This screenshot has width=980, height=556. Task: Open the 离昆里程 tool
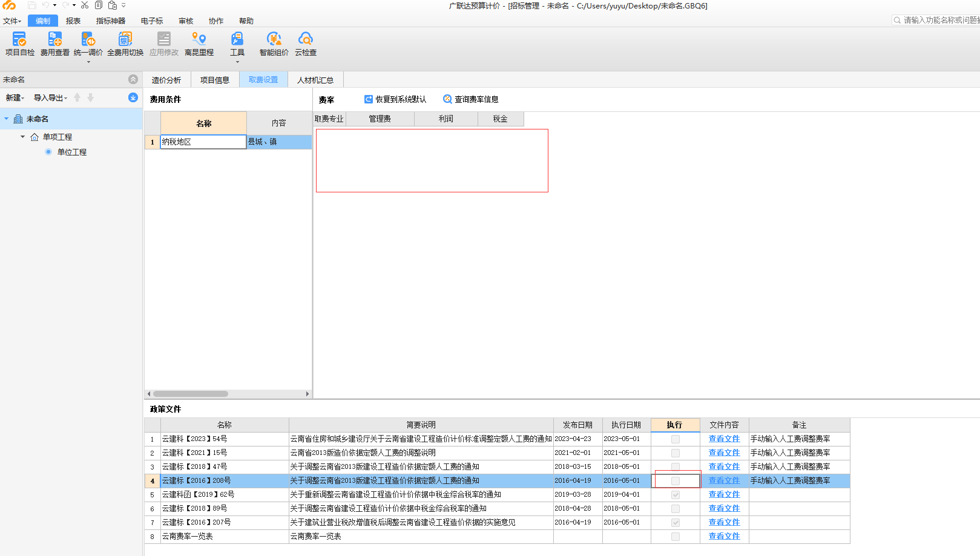click(x=199, y=44)
